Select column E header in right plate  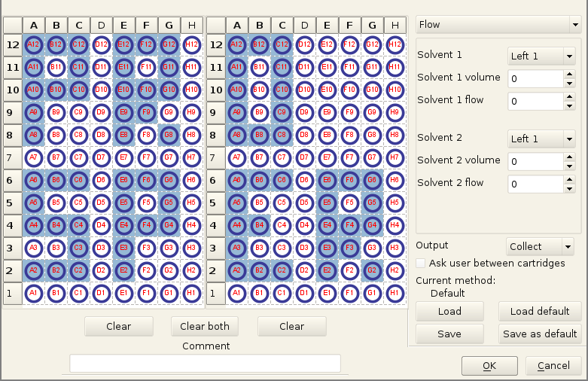pyautogui.click(x=327, y=26)
